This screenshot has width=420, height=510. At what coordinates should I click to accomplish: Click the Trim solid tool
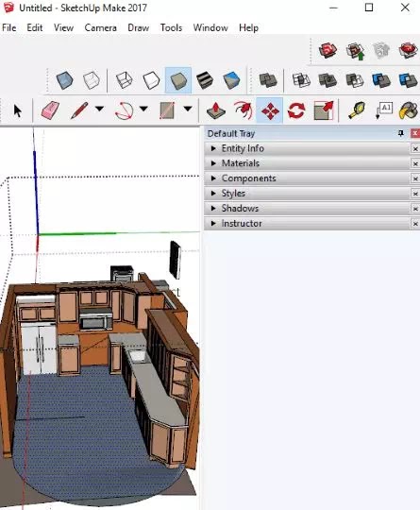[381, 80]
